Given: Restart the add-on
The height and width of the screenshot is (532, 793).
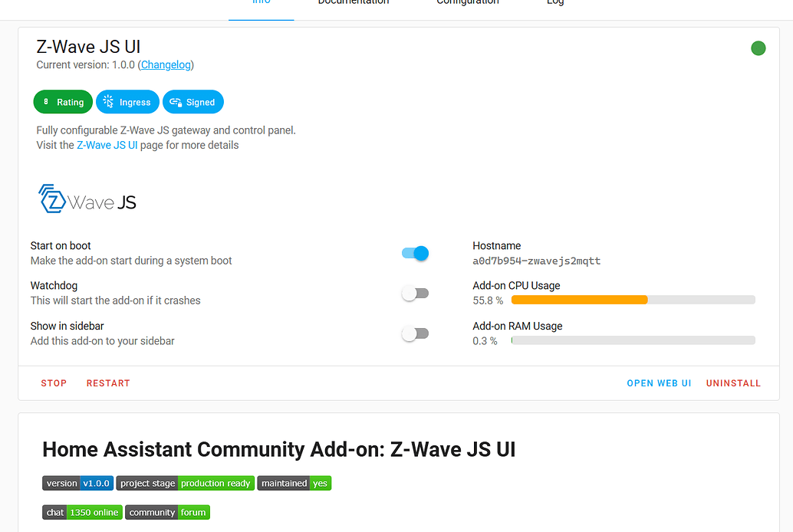Looking at the screenshot, I should pyautogui.click(x=108, y=383).
